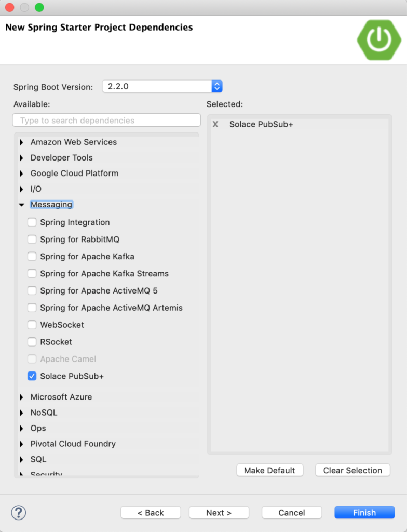Viewport: 407px width, 532px height.
Task: Expand the Google Cloud Platform category
Action: (21, 174)
